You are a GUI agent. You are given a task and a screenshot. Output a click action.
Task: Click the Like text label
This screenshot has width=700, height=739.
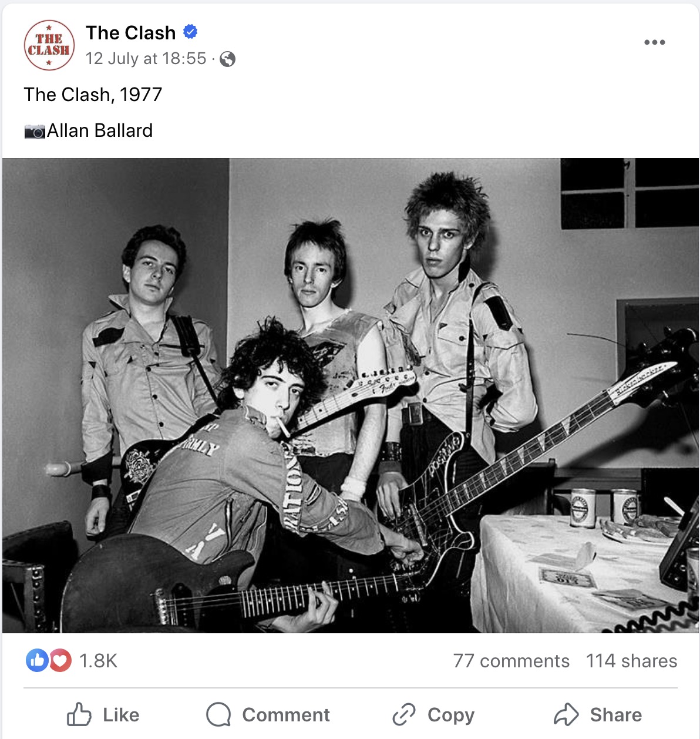point(121,715)
